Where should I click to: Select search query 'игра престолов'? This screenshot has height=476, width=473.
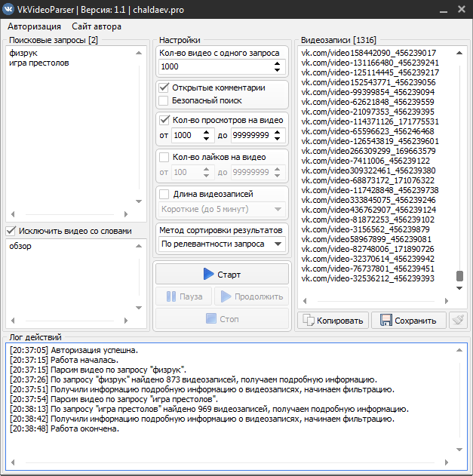pyautogui.click(x=39, y=63)
